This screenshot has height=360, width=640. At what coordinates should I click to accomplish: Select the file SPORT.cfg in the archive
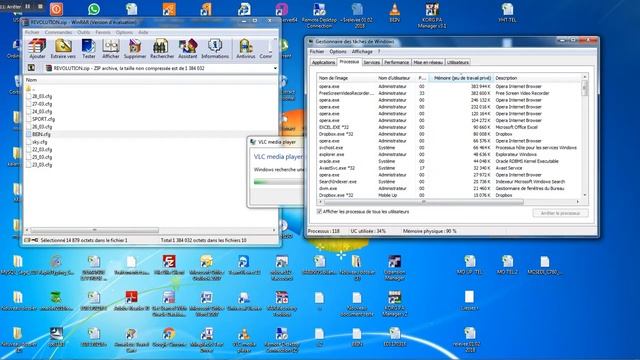coord(43,119)
